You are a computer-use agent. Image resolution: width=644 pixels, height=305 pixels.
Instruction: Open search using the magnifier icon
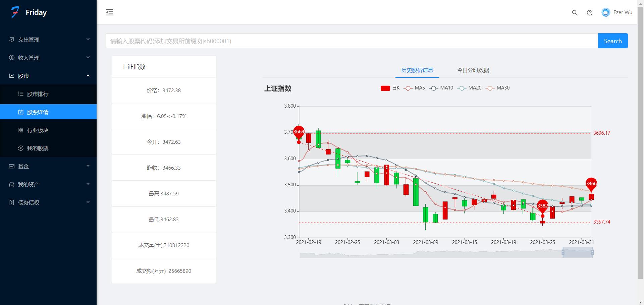pos(575,12)
